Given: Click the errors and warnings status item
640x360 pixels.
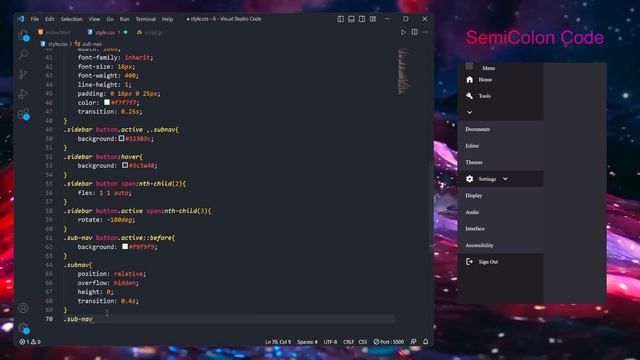Looking at the screenshot, I should coord(30,342).
